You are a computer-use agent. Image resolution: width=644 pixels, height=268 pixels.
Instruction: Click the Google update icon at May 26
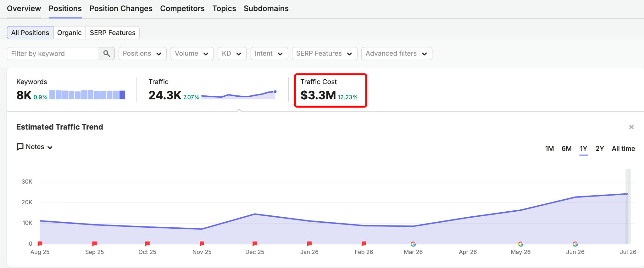(521, 244)
